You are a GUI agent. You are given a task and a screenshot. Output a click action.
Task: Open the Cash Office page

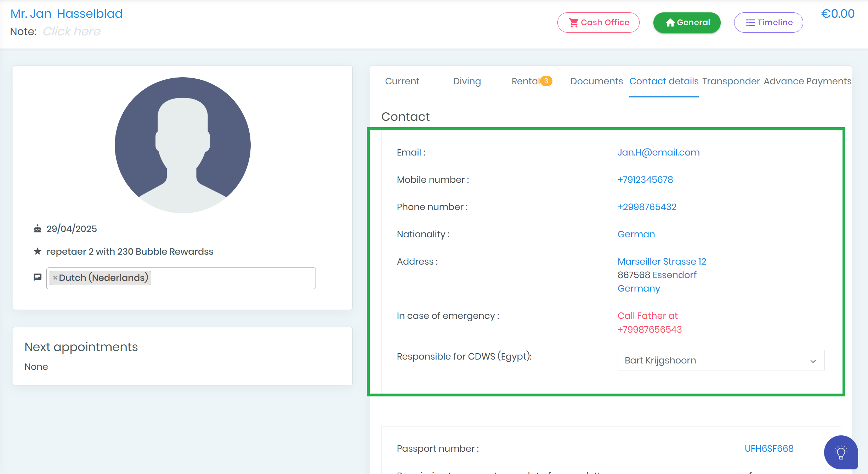[598, 23]
